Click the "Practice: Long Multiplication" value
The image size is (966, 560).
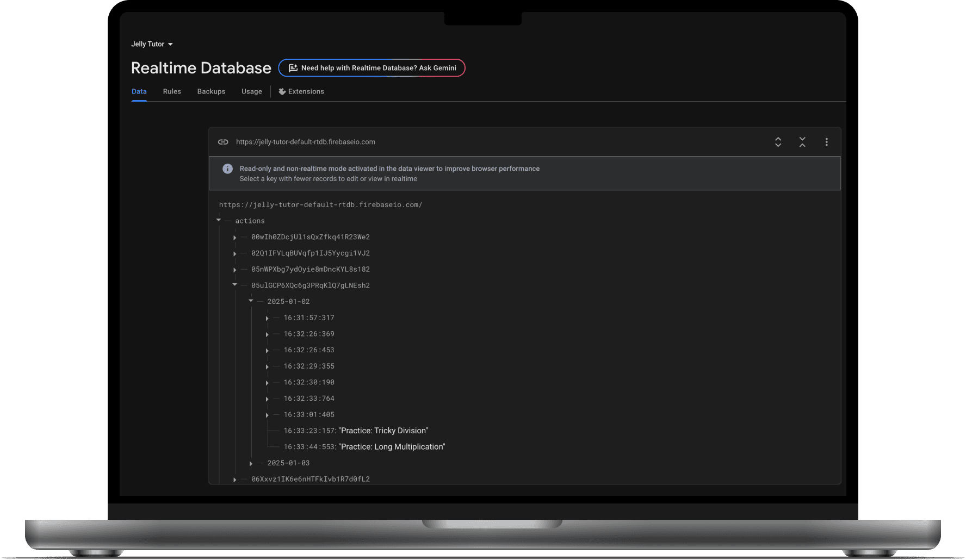pyautogui.click(x=392, y=447)
